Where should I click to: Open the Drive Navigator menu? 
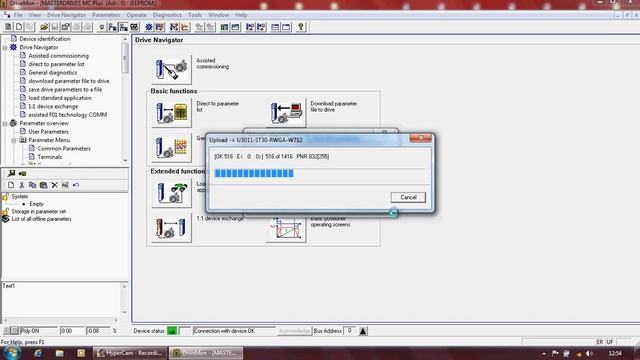tap(67, 15)
